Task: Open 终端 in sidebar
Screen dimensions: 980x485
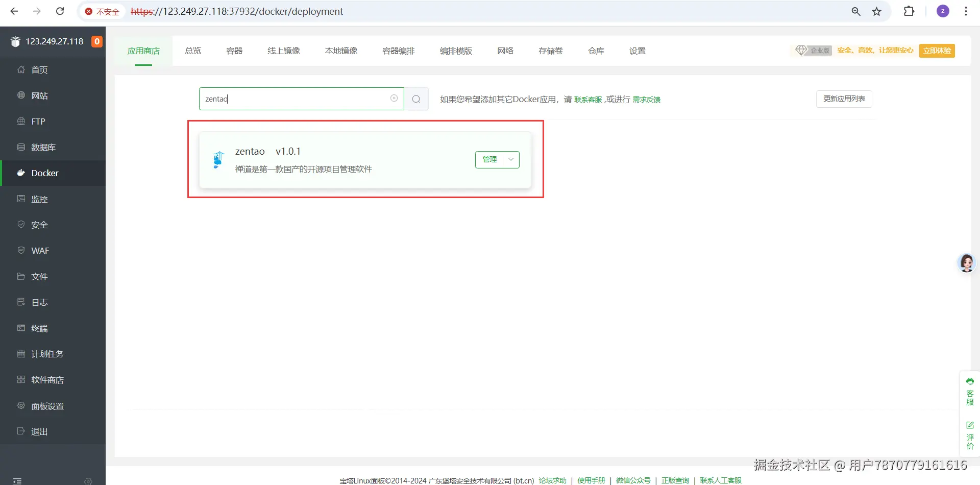Action: 53,328
